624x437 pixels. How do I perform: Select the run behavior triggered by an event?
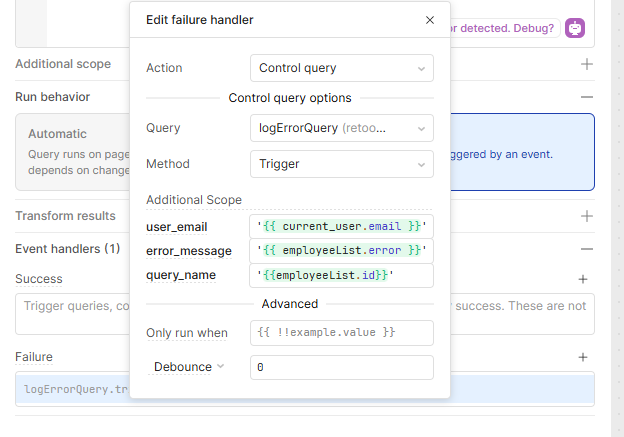tap(522, 152)
